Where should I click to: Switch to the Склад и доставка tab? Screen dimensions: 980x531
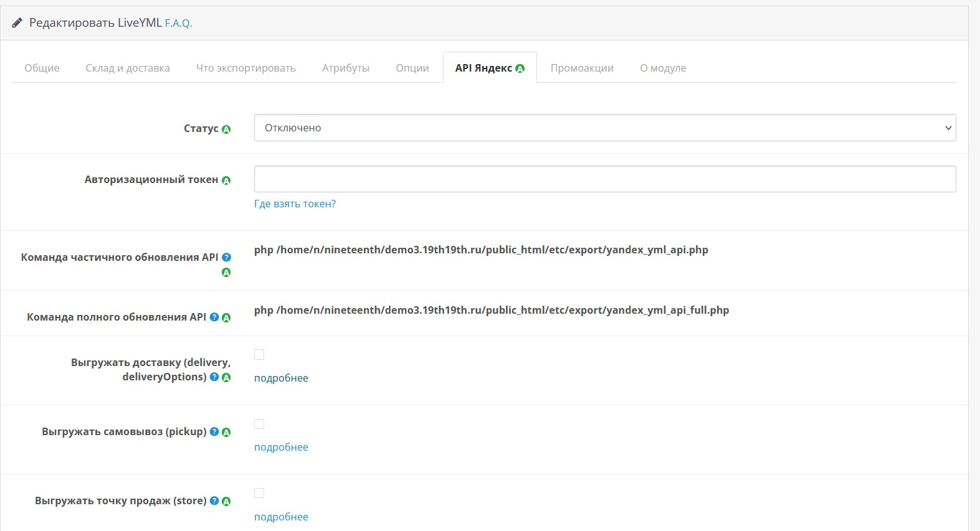coord(128,68)
